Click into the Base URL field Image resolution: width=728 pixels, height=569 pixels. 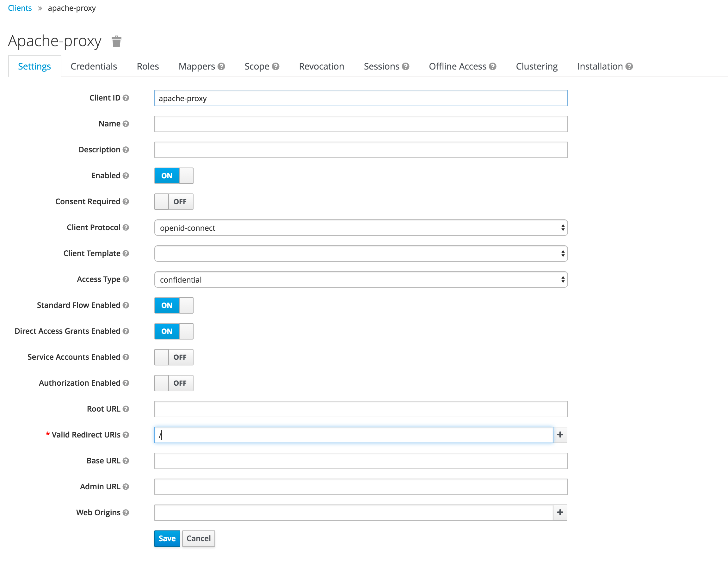(361, 461)
